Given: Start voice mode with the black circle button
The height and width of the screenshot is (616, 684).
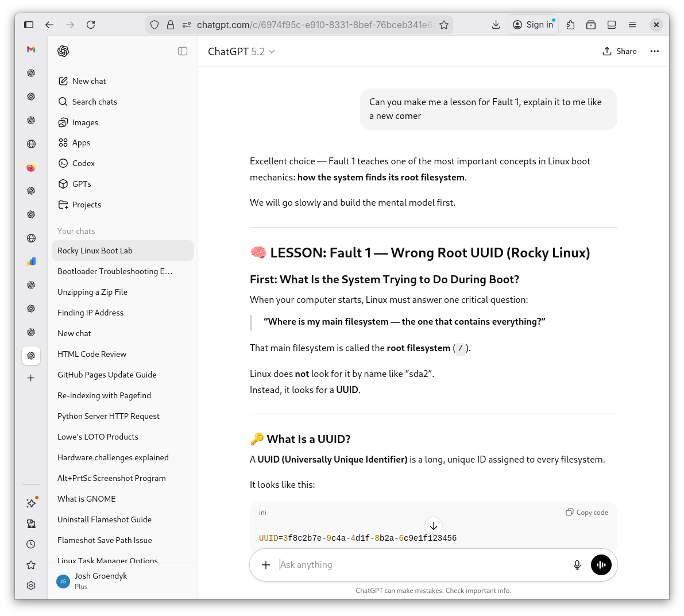Looking at the screenshot, I should (x=601, y=565).
